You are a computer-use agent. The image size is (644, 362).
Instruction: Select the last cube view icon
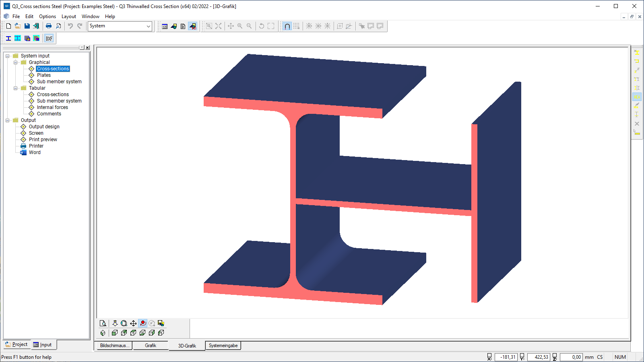point(161,333)
